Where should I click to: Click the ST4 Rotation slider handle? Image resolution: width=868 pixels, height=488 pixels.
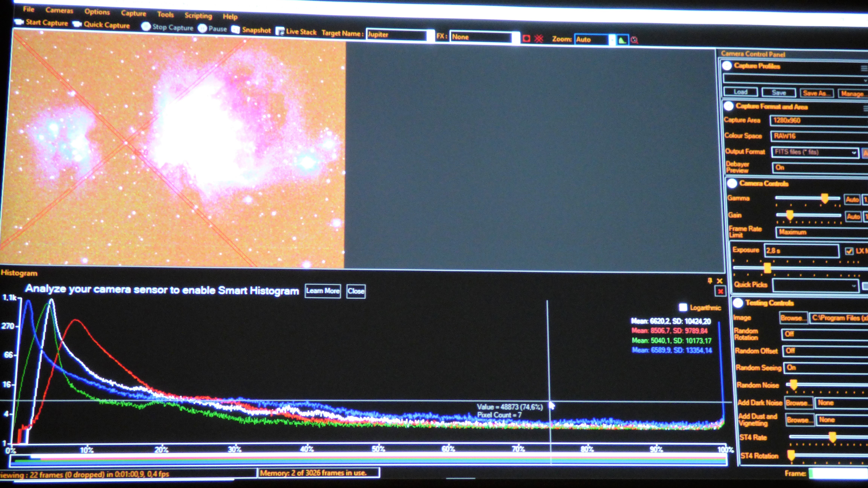point(791,456)
